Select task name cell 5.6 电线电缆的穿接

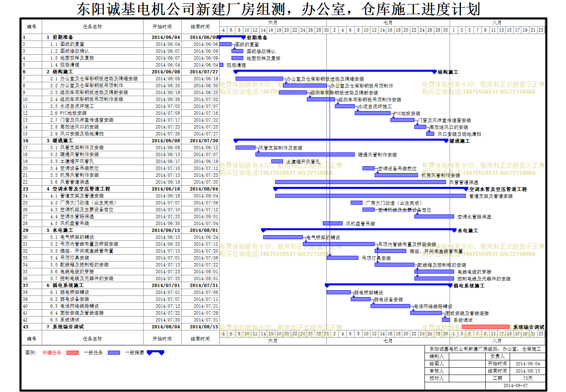[92, 272]
